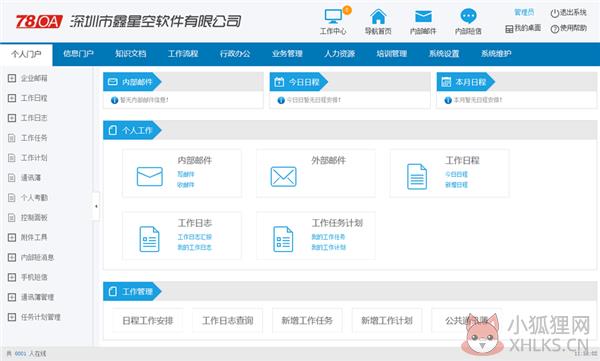Collapse the left sidebar with arrow handle
The height and width of the screenshot is (361, 600).
click(96, 206)
